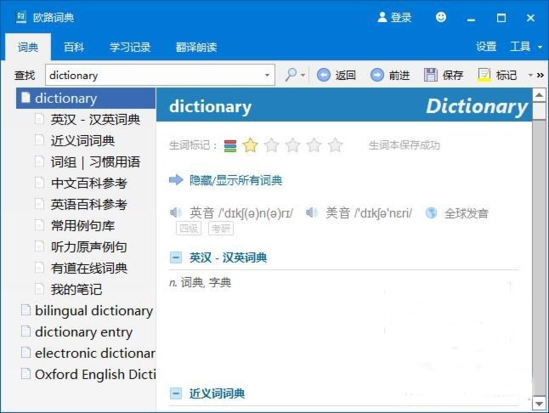Image resolution: width=549 pixels, height=413 pixels.
Task: Open the colored word-tag stack icon
Action: (x=230, y=146)
